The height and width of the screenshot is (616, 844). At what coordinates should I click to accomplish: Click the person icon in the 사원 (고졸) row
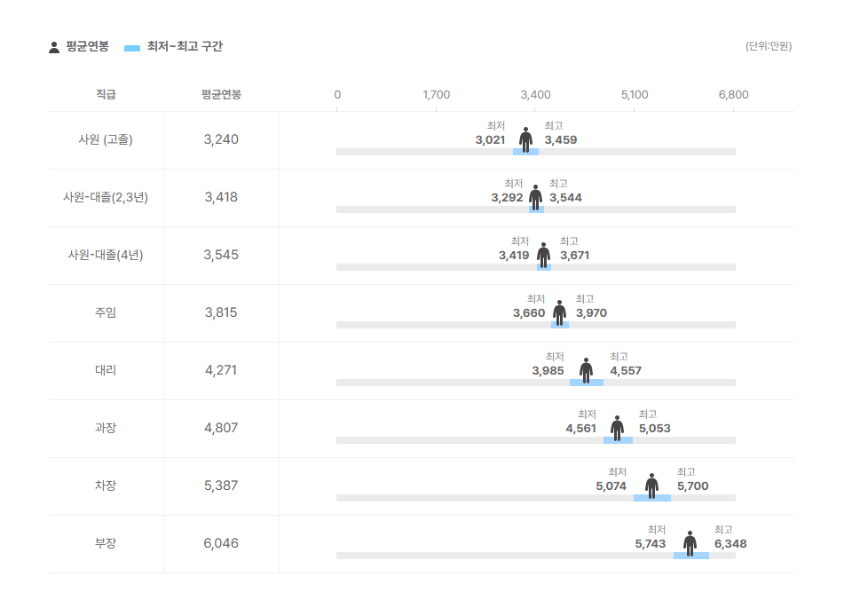coord(525,139)
